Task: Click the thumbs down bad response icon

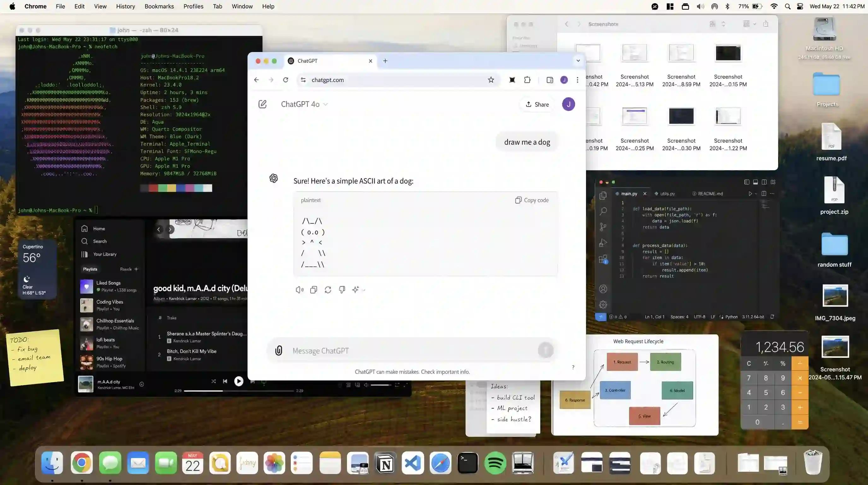Action: pos(342,290)
